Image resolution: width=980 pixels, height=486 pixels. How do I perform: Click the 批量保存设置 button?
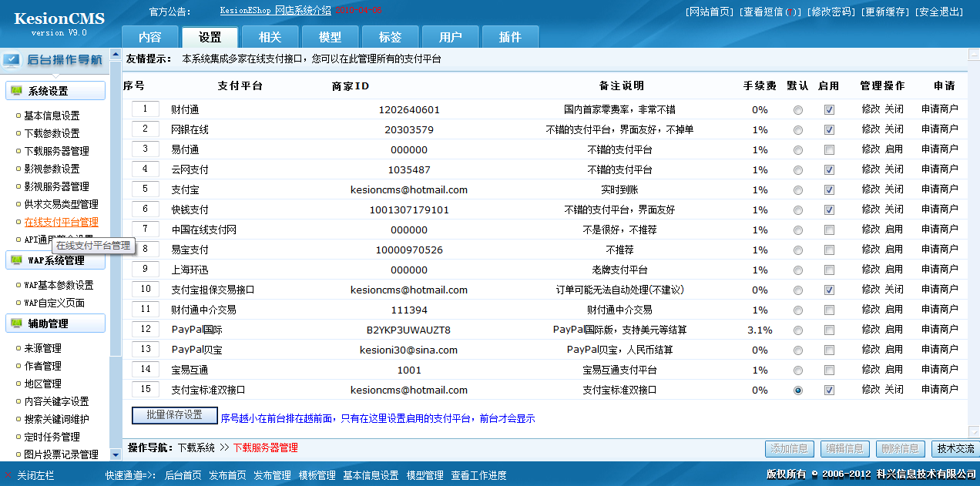(174, 414)
